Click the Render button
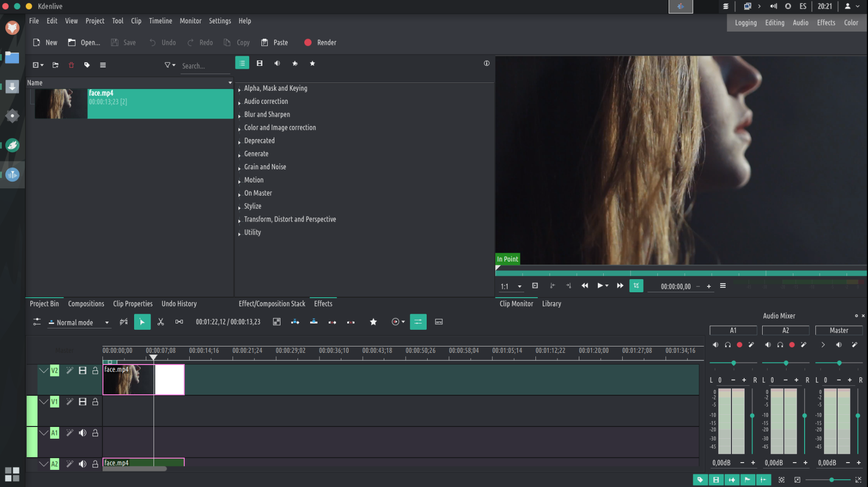This screenshot has width=868, height=487. coord(320,42)
